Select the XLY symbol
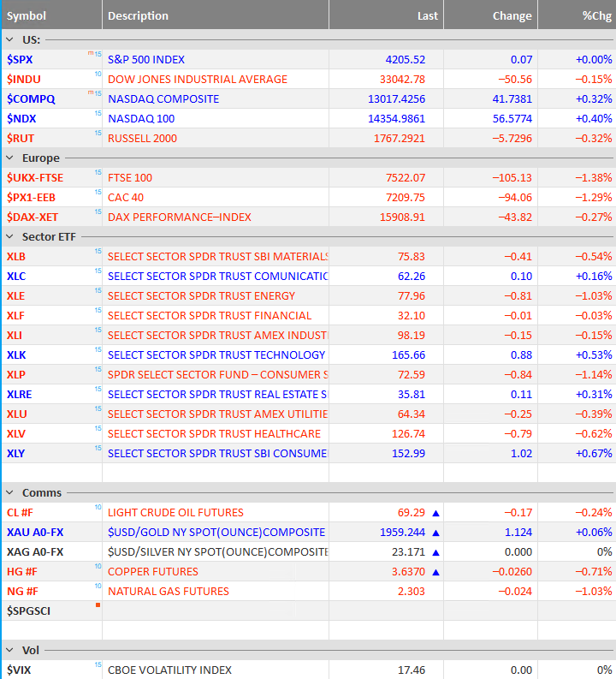Image resolution: width=616 pixels, height=679 pixels. tap(15, 454)
